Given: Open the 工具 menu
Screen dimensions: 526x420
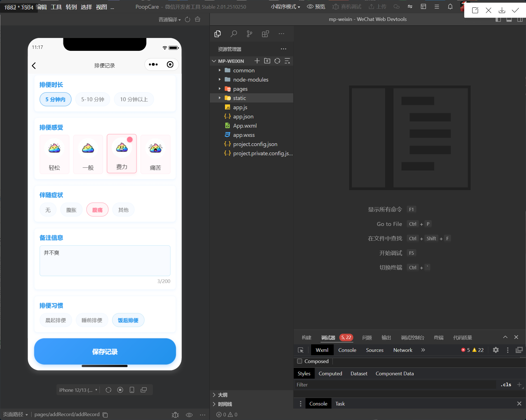Looking at the screenshot, I should [56, 7].
